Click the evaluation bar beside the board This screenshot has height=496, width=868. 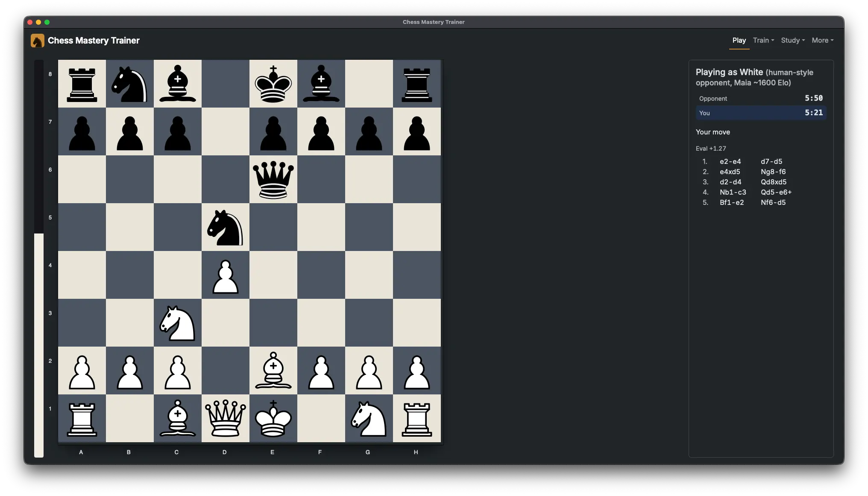(39, 259)
